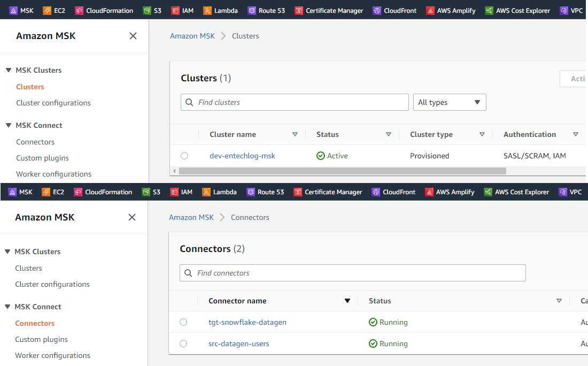The image size is (588, 366).
Task: Click the scrollbar left arrow under clusters table
Action: pyautogui.click(x=174, y=171)
